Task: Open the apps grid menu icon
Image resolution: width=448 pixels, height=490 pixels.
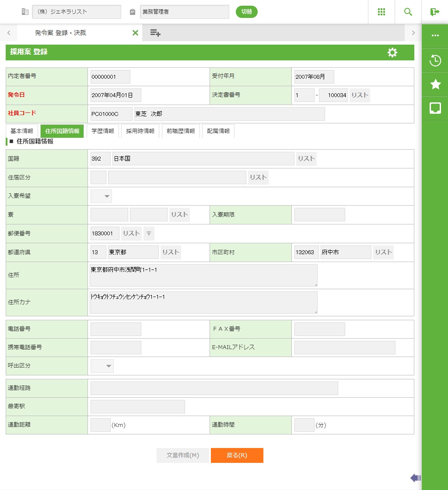Action: pos(381,12)
